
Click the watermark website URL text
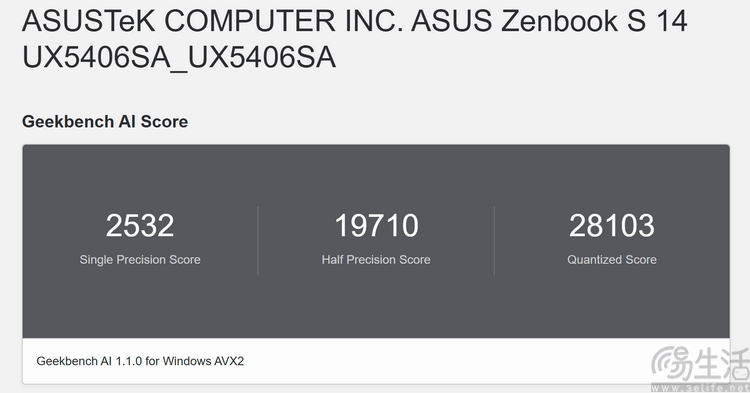(700, 388)
